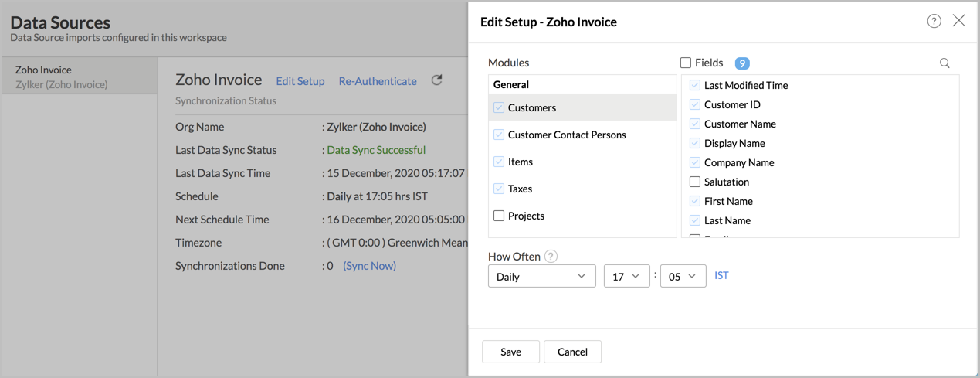Image resolution: width=980 pixels, height=378 pixels.
Task: Click the Data Sync Successful status text
Action: tap(376, 150)
